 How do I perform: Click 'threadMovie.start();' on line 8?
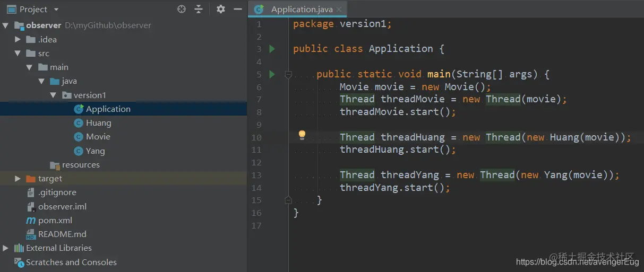(398, 112)
